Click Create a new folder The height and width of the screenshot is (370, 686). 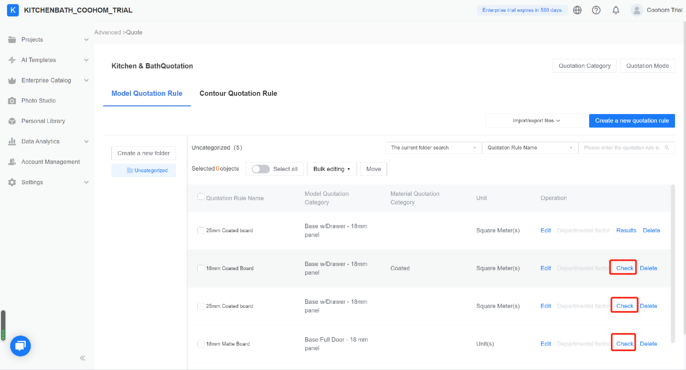(x=144, y=153)
